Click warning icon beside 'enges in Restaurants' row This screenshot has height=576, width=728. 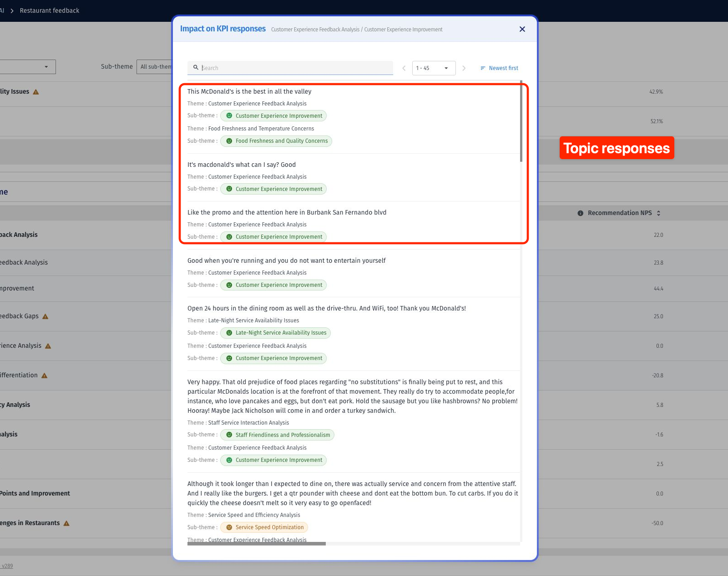66,523
